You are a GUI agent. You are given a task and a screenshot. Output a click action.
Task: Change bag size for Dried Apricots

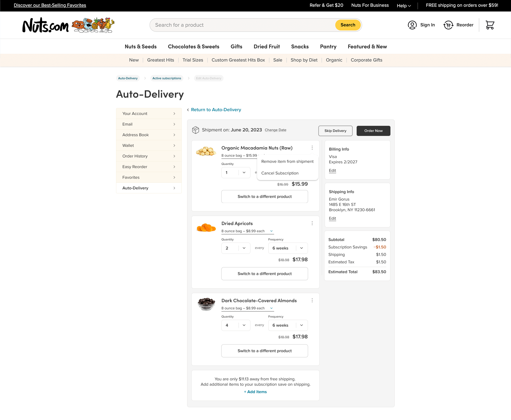coord(248,231)
